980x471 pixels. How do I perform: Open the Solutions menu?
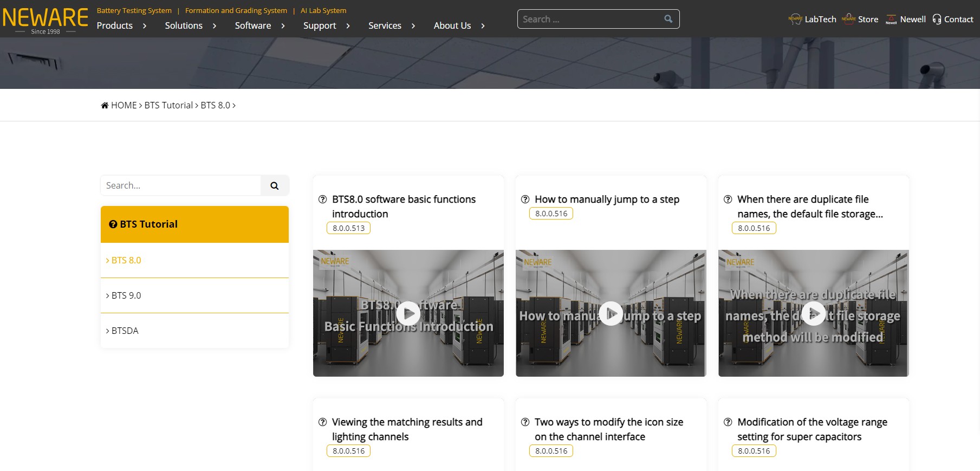(184, 25)
